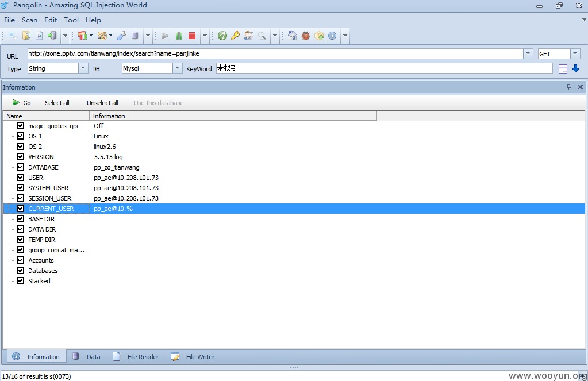Click the magnifier scan icon in toolbar
588x381 pixels.
[12, 36]
